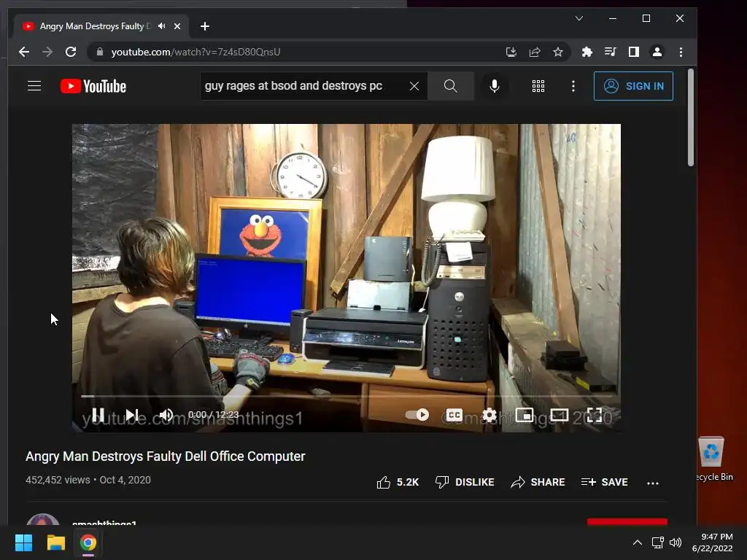Viewport: 747px width, 560px height.
Task: Click the DISLIKE button
Action: click(465, 483)
